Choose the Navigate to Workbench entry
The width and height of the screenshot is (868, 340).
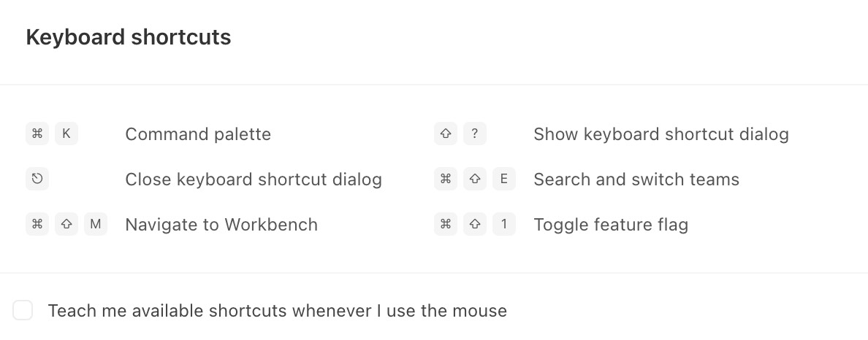coord(221,225)
